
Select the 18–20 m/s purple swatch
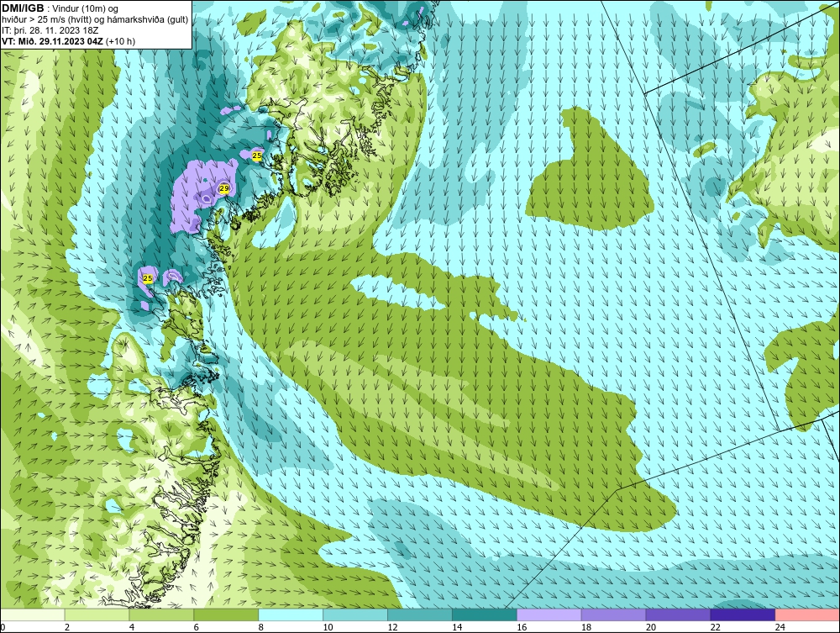click(x=613, y=615)
